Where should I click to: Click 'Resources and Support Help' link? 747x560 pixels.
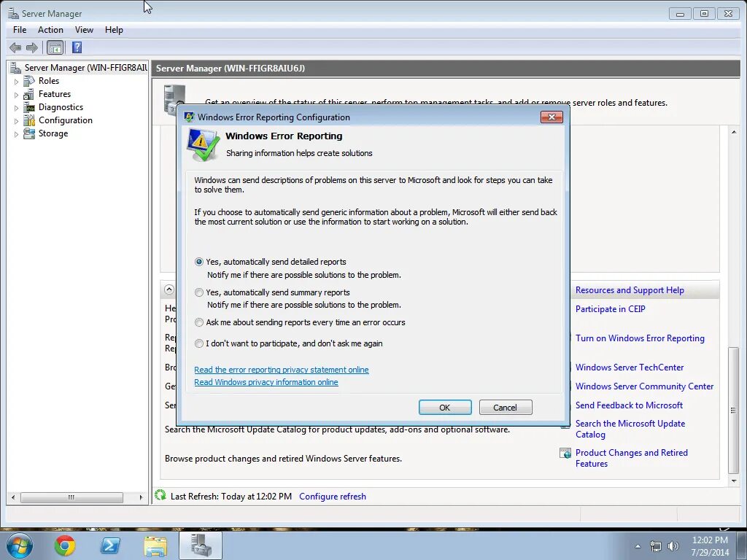(630, 290)
